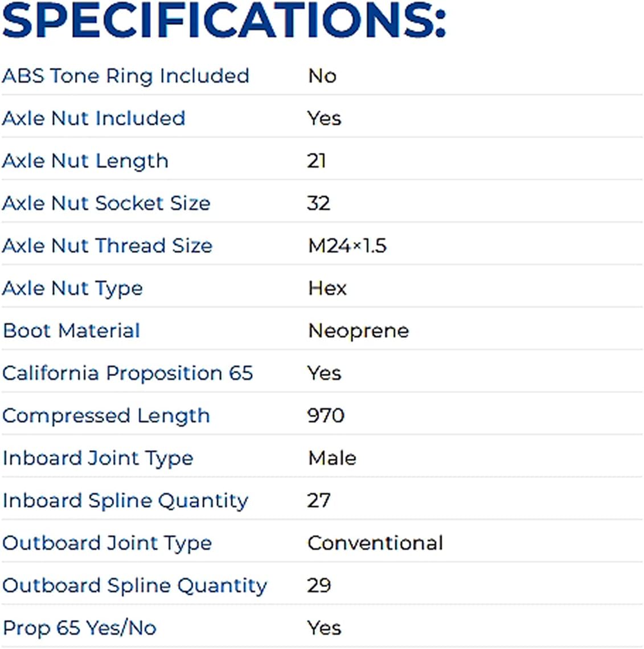This screenshot has width=644, height=649.
Task: Click the Compressed Length label
Action: tap(106, 416)
